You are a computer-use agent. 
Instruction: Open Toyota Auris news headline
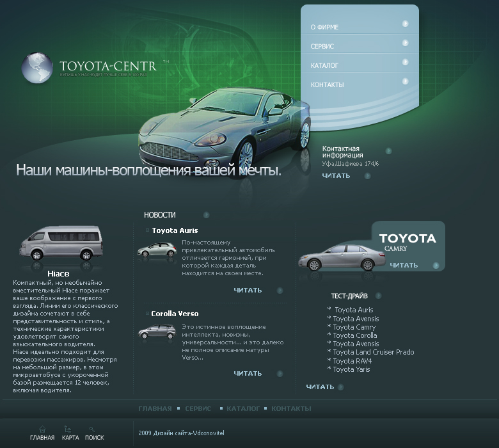175,230
